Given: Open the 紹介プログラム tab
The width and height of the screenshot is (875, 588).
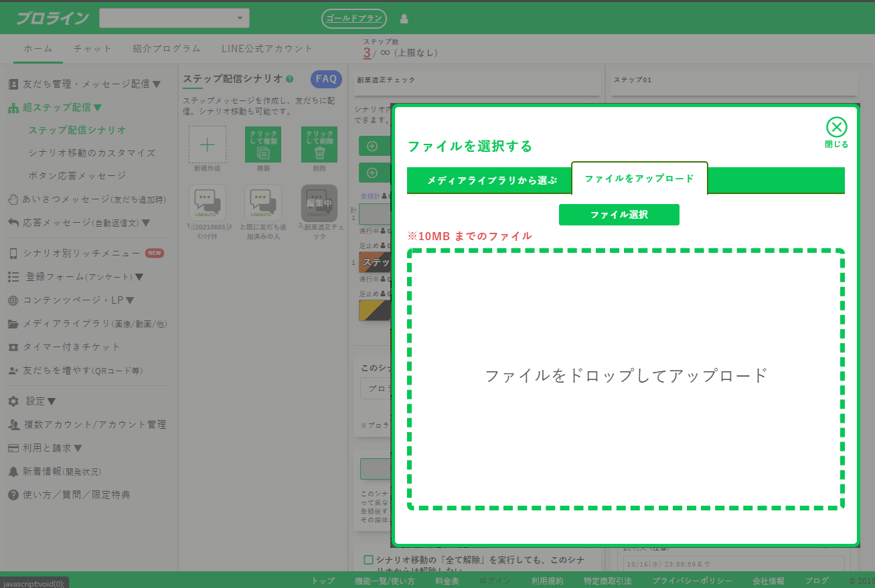Looking at the screenshot, I should (x=167, y=48).
